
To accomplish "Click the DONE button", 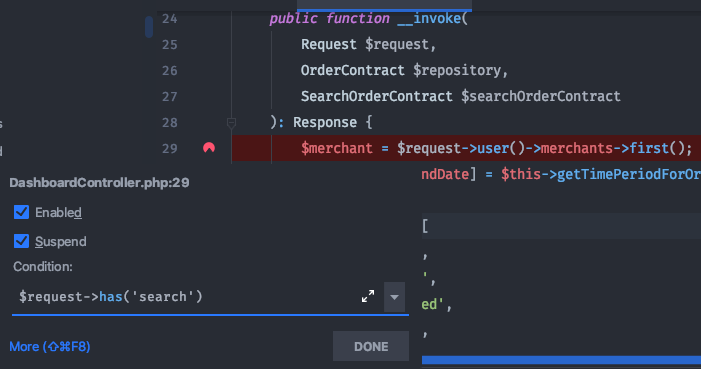I will [x=371, y=346].
